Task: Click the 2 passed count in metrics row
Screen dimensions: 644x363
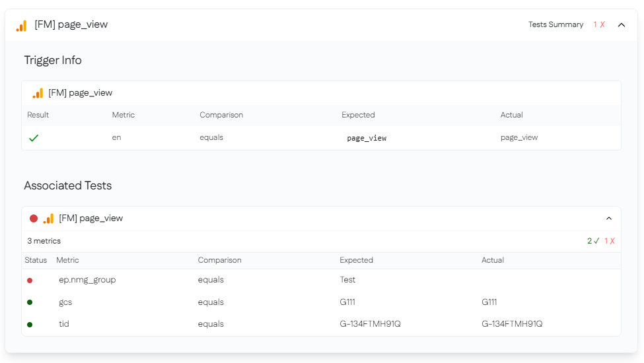Action: [594, 241]
